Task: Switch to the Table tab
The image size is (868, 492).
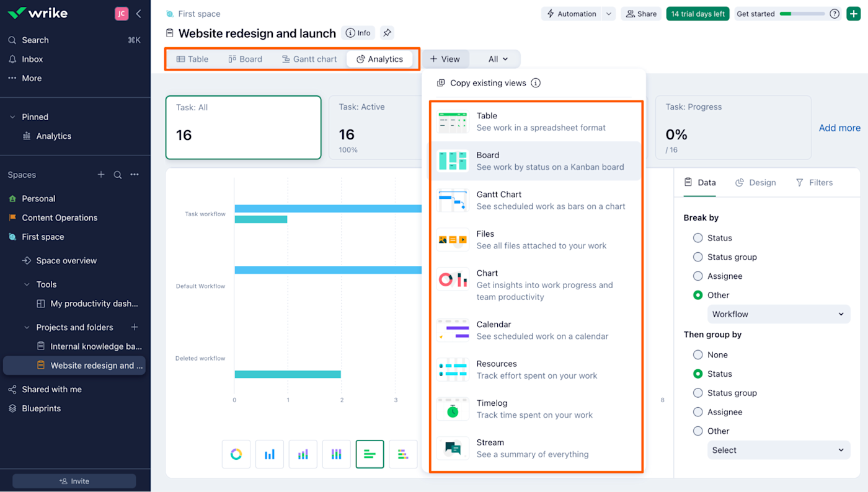Action: click(x=192, y=59)
